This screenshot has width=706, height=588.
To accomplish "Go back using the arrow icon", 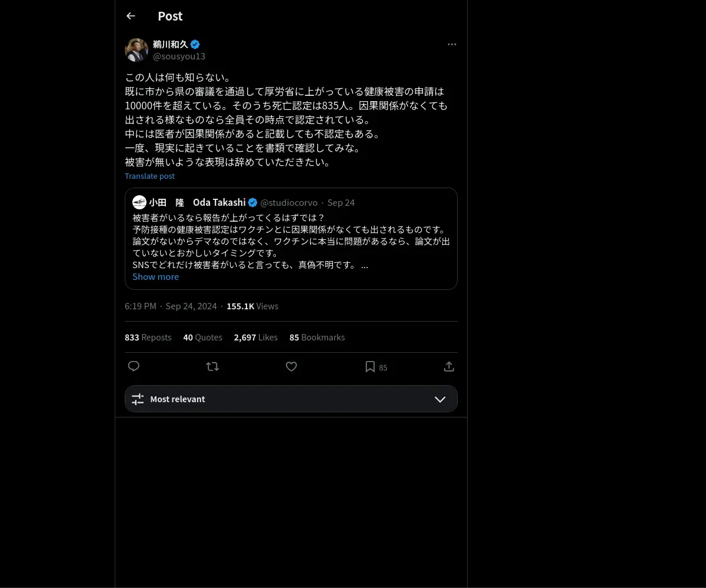I will (131, 16).
